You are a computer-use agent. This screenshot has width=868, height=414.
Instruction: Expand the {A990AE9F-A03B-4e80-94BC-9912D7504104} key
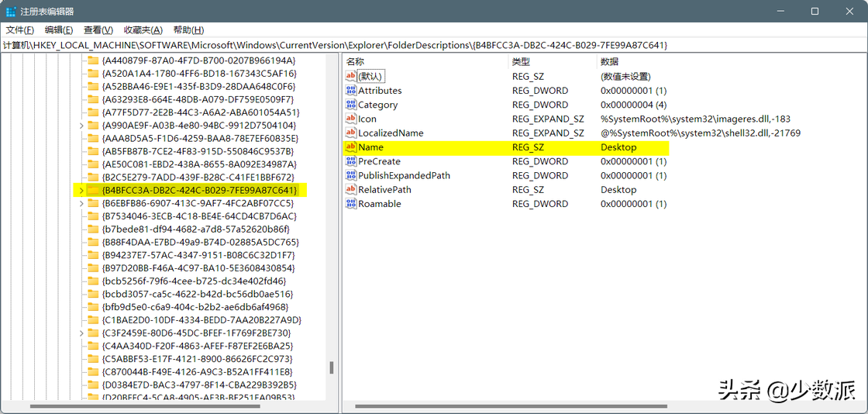click(x=81, y=126)
